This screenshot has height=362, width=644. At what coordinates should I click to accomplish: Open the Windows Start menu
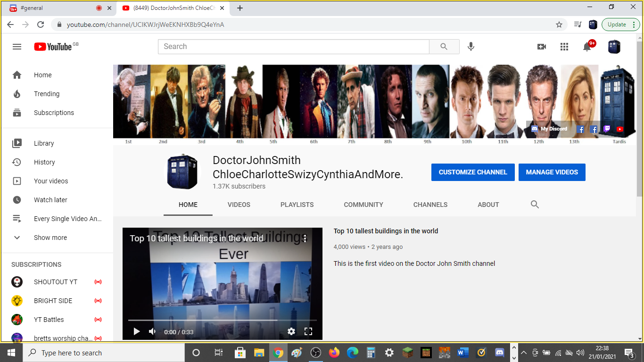[11, 353]
